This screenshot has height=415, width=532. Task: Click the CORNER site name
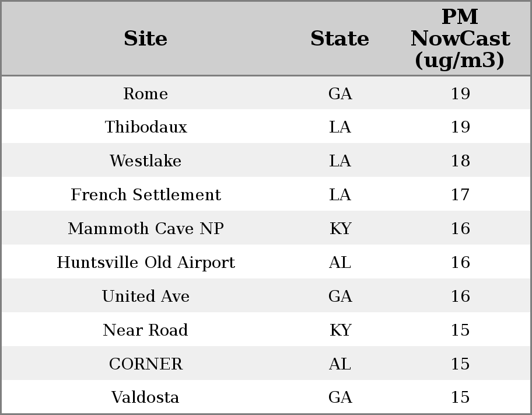coord(146,364)
